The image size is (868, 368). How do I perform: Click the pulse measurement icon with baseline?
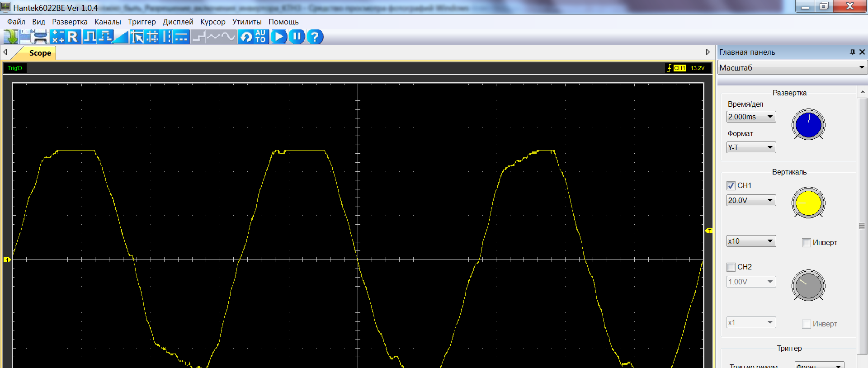click(105, 37)
